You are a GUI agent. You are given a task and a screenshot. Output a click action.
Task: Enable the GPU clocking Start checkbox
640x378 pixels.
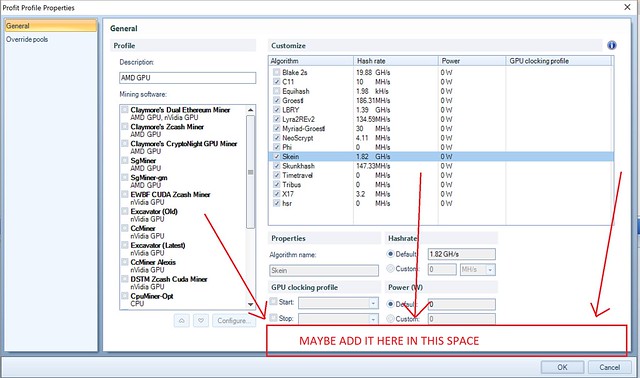273,302
